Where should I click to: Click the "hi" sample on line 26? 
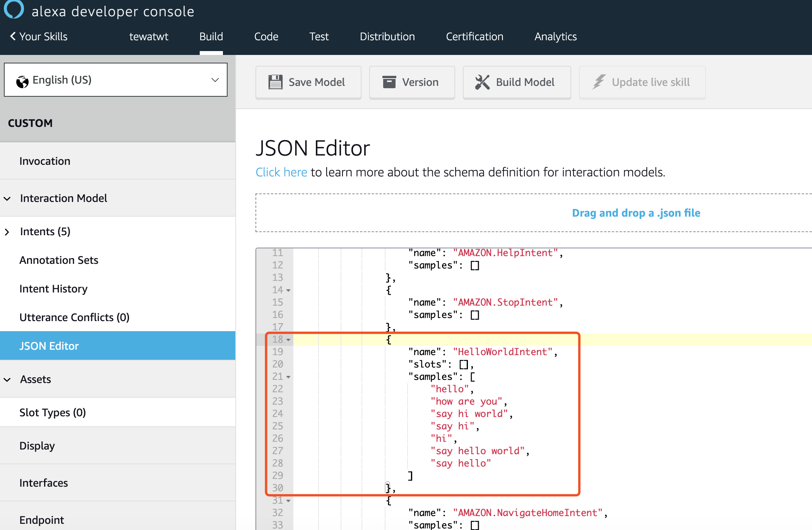coord(441,438)
